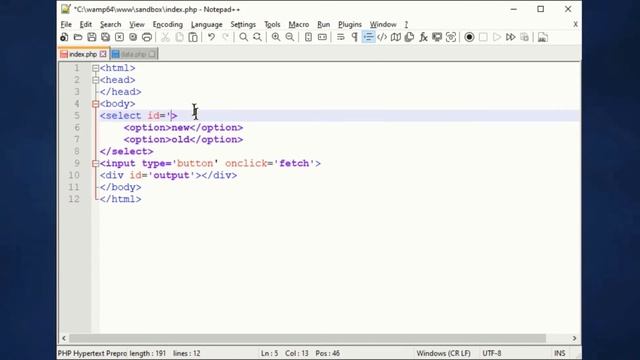Click the Paste clipboard icon
This screenshot has height=360, width=640.
[193, 37]
